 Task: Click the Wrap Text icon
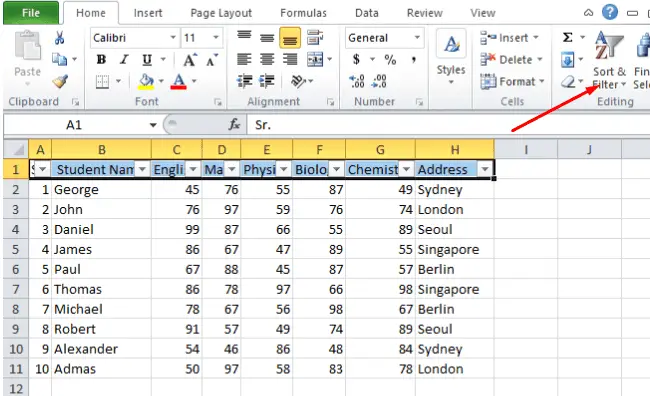click(315, 37)
